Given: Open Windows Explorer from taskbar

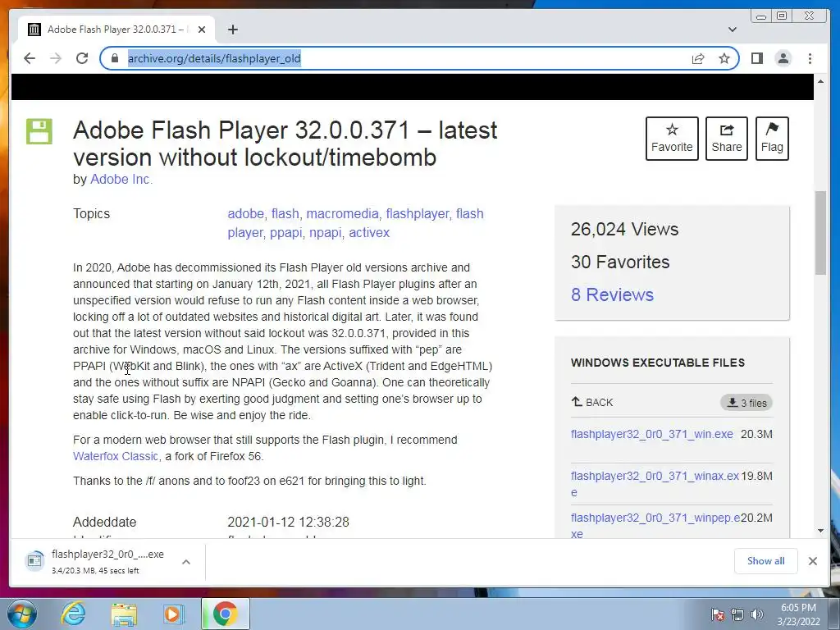Looking at the screenshot, I should [x=124, y=614].
